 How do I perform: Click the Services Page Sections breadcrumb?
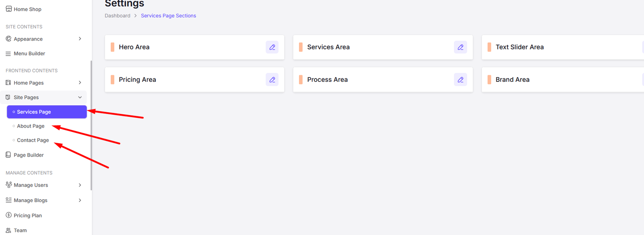168,16
